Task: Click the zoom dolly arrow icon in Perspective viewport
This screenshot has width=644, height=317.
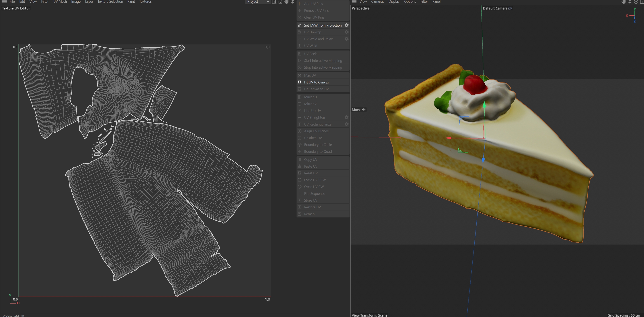Action: (x=630, y=2)
